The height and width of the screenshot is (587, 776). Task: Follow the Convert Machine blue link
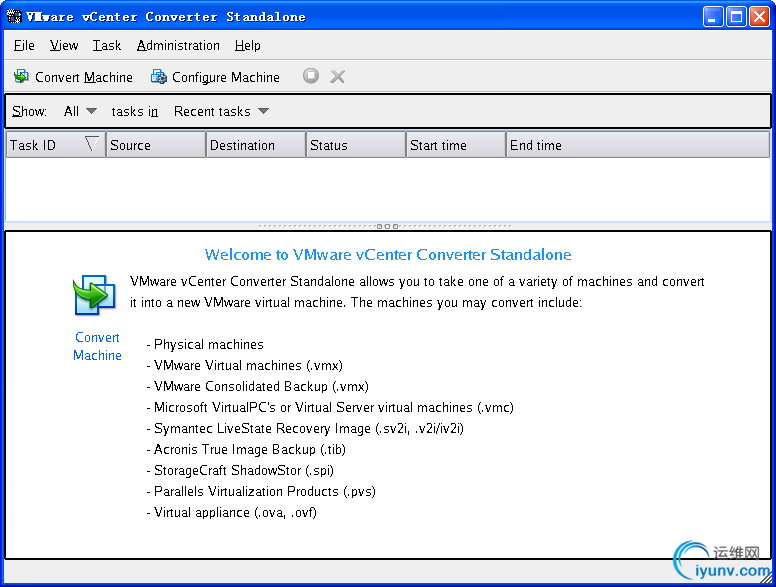click(x=97, y=346)
